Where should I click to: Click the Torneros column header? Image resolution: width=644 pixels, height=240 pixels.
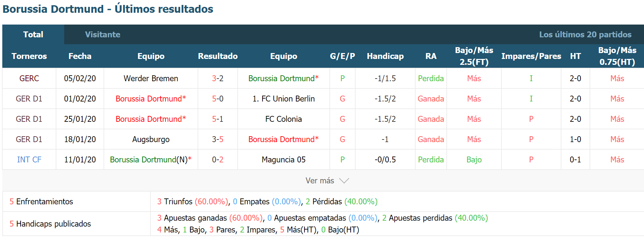click(x=29, y=56)
